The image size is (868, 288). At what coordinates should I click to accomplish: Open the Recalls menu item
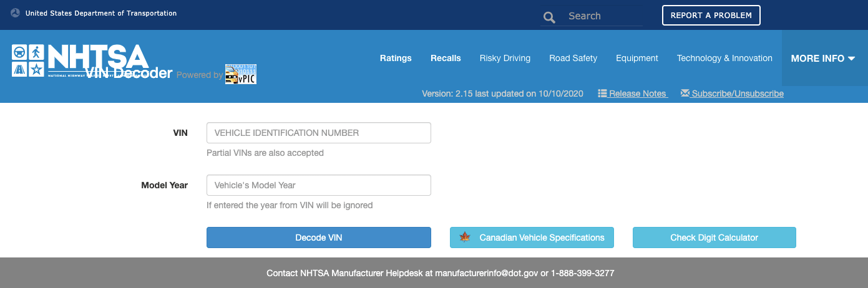[x=446, y=58]
